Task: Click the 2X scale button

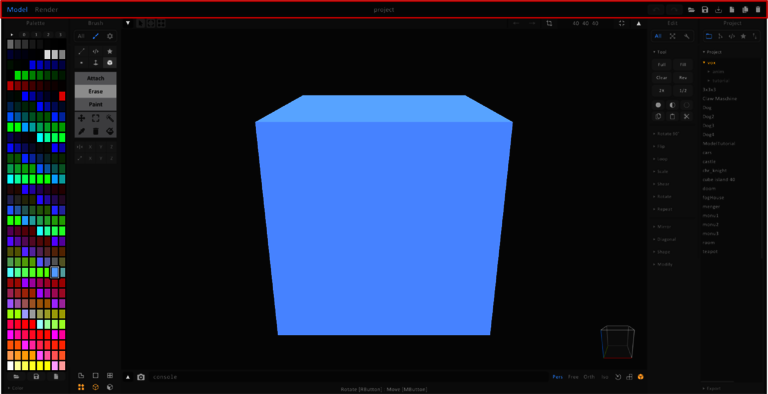Action: click(x=662, y=91)
